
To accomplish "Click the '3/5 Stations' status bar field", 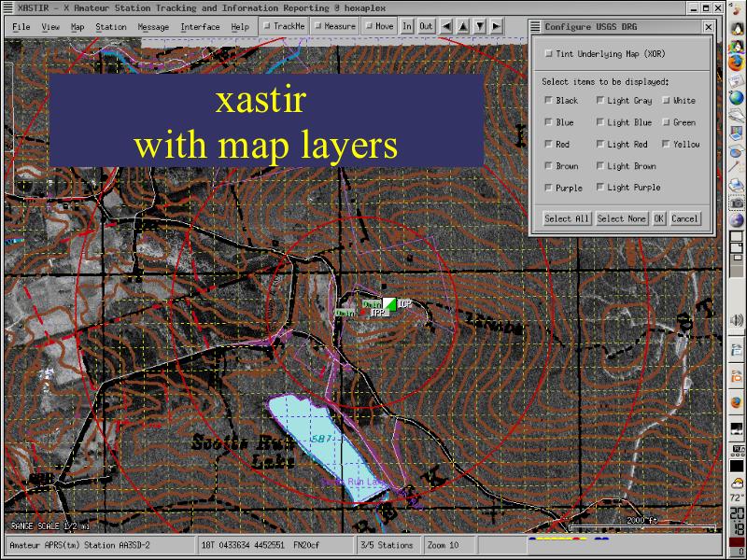I will click(388, 545).
